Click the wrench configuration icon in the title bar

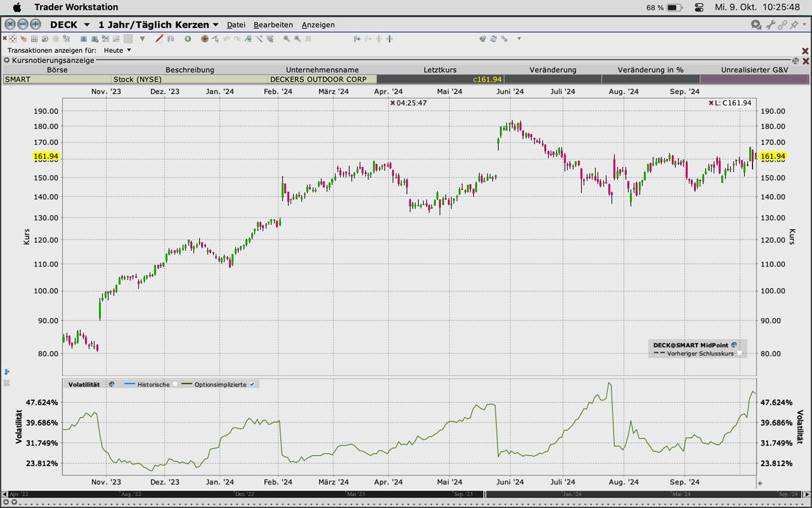770,25
